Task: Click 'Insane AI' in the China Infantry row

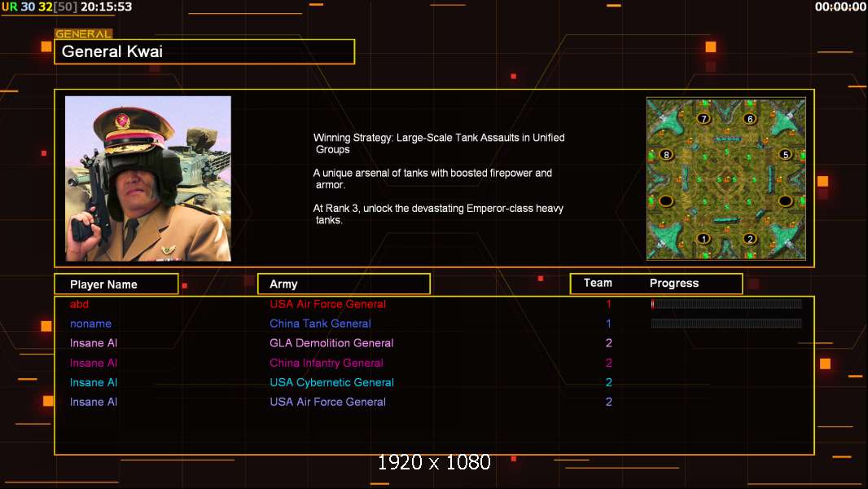Action: [x=94, y=363]
